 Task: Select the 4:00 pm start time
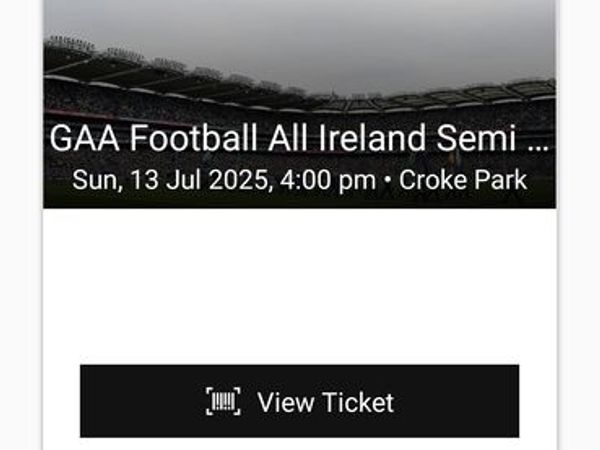coord(328,180)
